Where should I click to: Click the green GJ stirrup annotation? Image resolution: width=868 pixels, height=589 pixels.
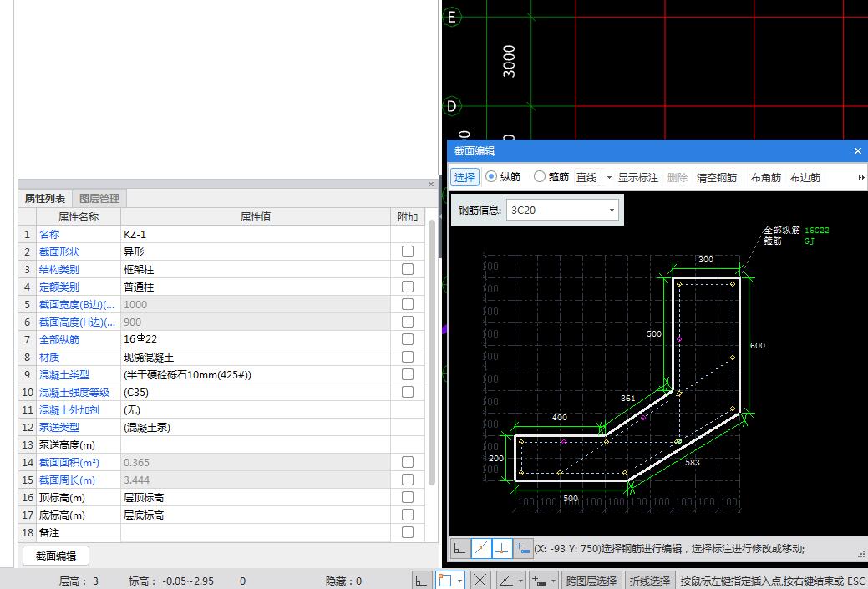tap(809, 241)
